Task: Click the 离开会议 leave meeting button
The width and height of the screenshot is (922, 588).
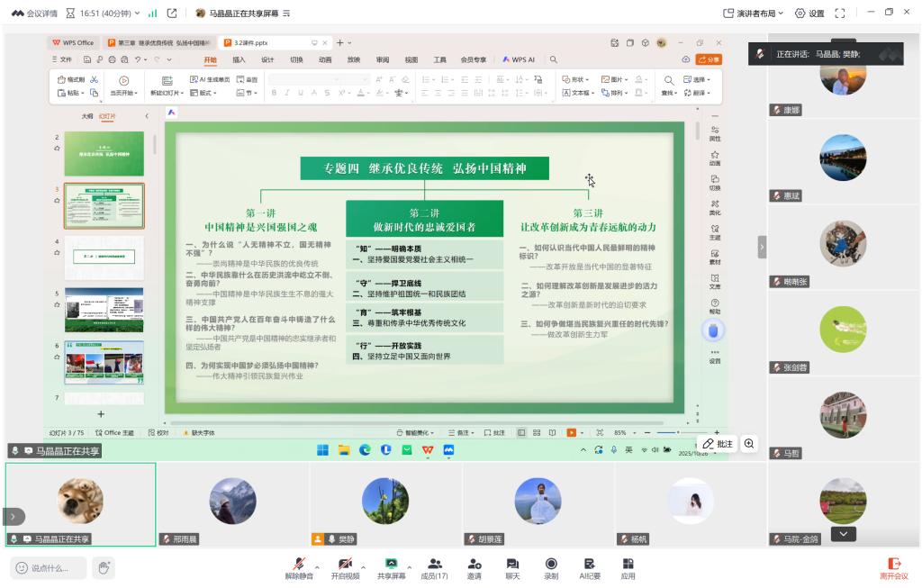Action: coord(893,567)
